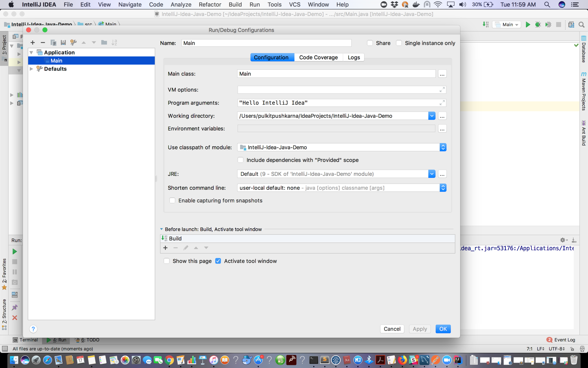Remove configuration with minus icon
Viewport: 588px width, 368px height.
(x=43, y=43)
